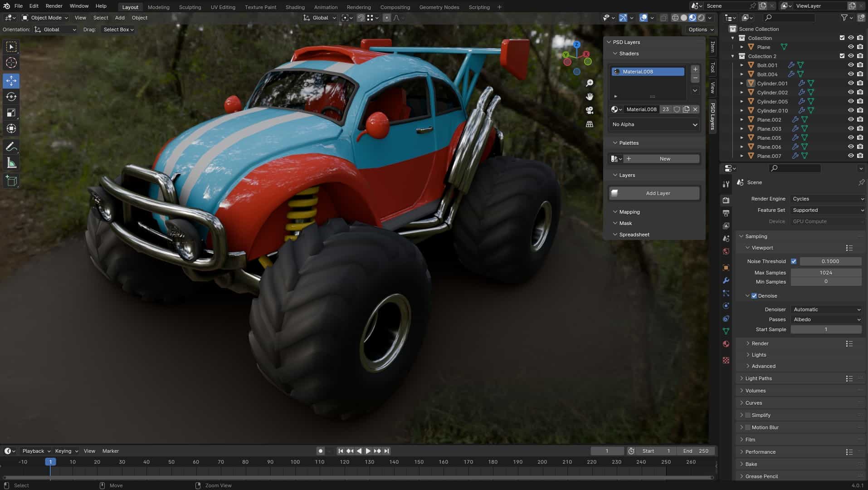Hide Plane.007 in viewport

click(851, 156)
